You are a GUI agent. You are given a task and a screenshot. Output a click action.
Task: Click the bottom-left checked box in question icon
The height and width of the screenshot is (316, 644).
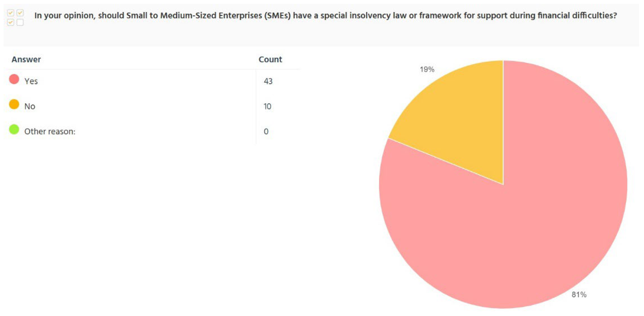pos(11,23)
